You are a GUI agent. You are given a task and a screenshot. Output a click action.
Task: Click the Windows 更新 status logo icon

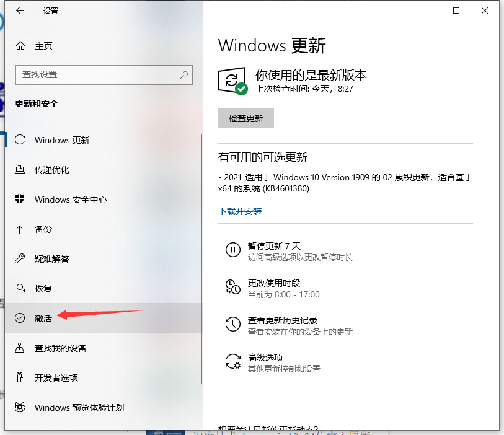click(x=232, y=81)
